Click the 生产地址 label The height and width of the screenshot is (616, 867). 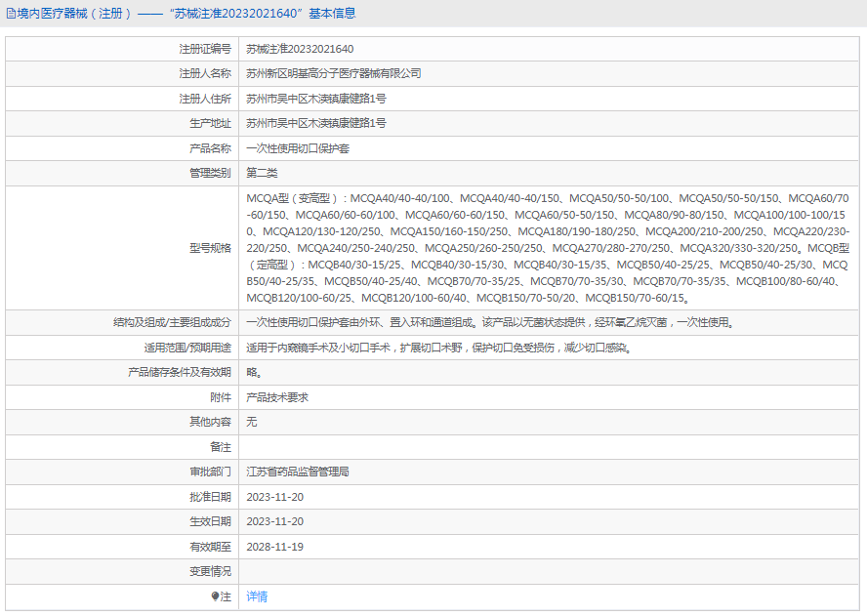click(210, 123)
